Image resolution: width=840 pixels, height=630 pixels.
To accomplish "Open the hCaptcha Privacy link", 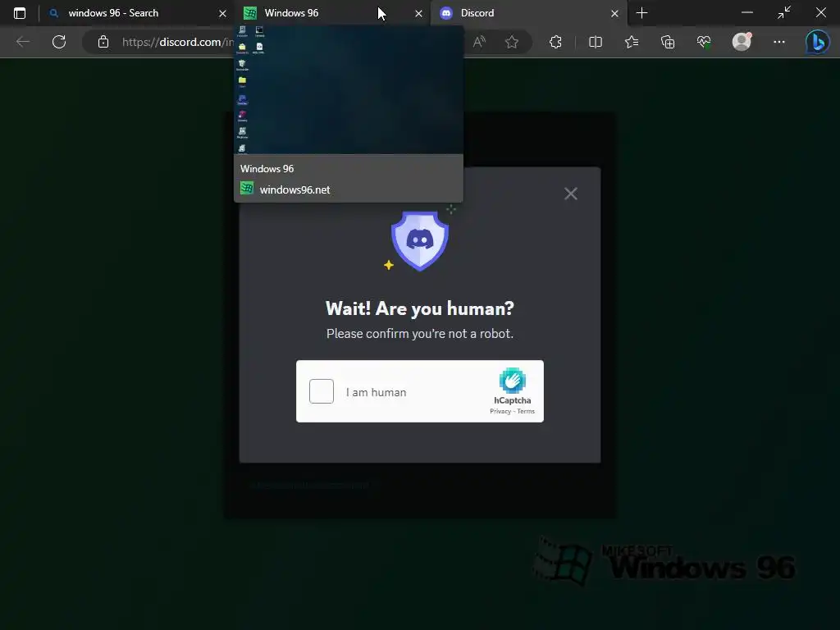I will [500, 412].
